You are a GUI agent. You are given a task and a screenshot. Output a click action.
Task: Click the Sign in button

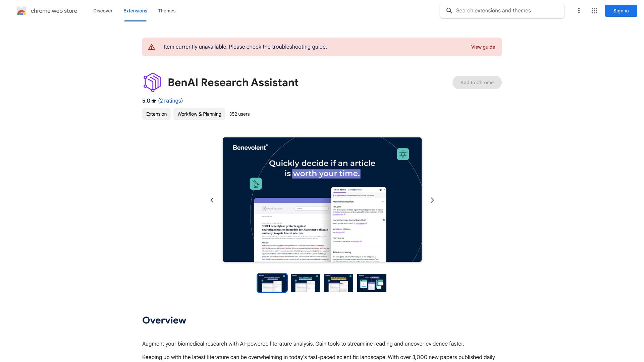[x=621, y=11]
